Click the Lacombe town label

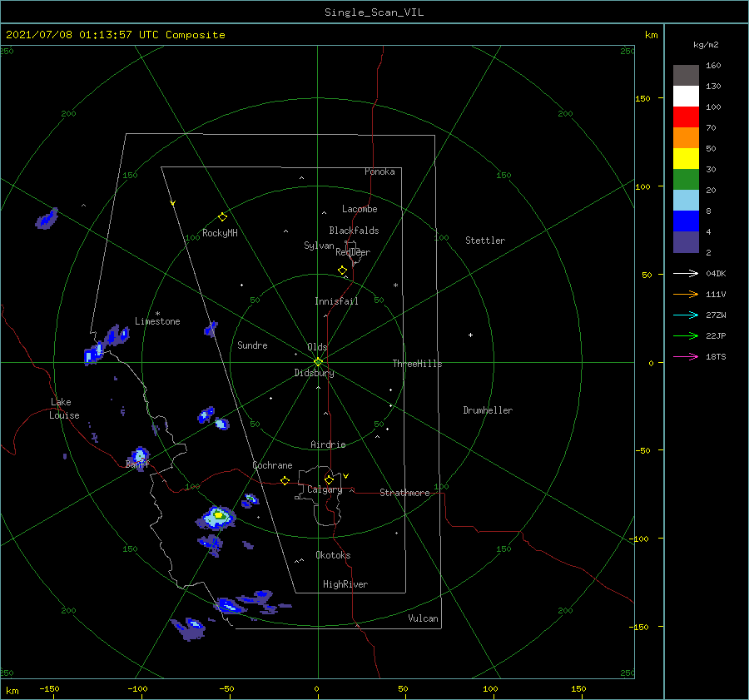point(360,209)
